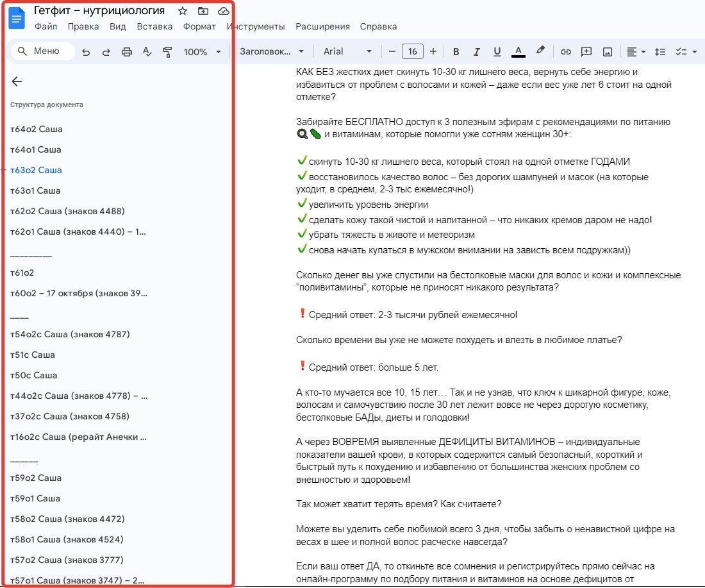The height and width of the screenshot is (588, 705).
Task: Go to т37о2с Саша (знаков 4758)
Action: (x=70, y=417)
